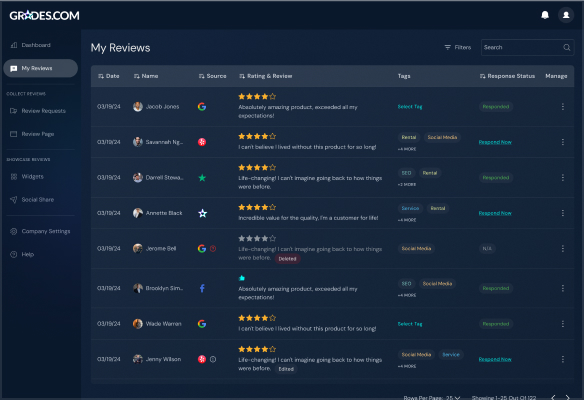Click red warning icon beside Jerome Bell source
Screen dimensions: 584x400
pos(213,248)
